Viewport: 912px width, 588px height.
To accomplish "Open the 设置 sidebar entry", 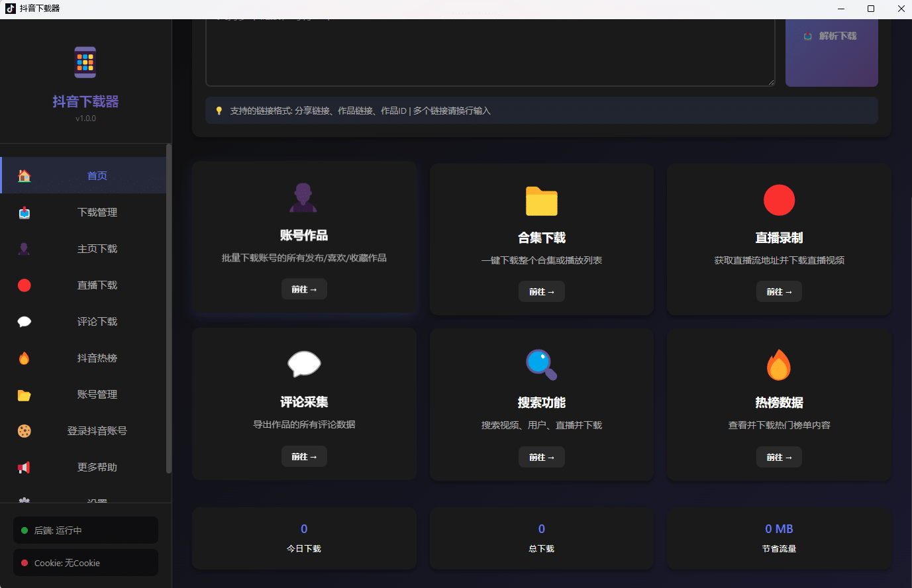I will click(x=85, y=501).
